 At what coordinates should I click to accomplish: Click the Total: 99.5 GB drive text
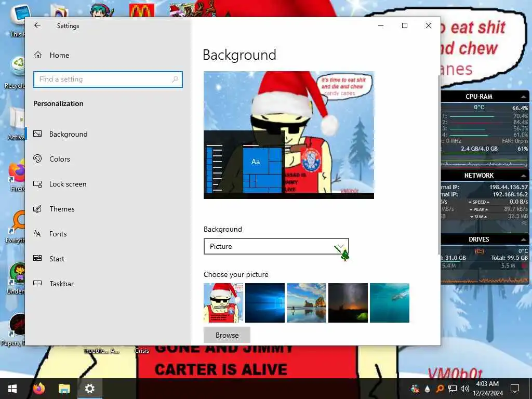point(509,258)
